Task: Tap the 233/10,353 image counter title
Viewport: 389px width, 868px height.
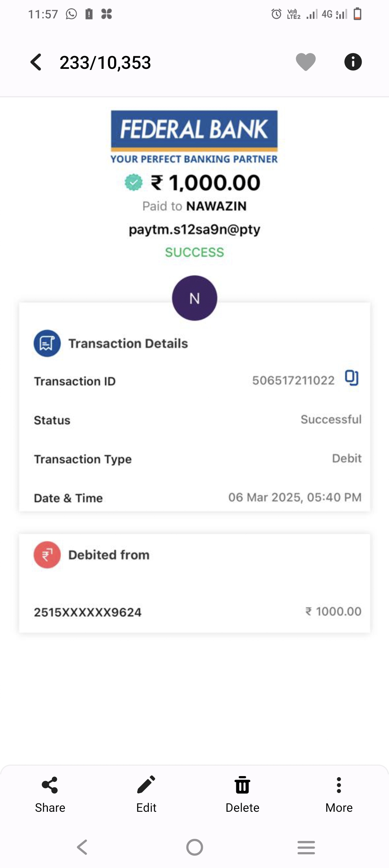Action: pyautogui.click(x=105, y=62)
